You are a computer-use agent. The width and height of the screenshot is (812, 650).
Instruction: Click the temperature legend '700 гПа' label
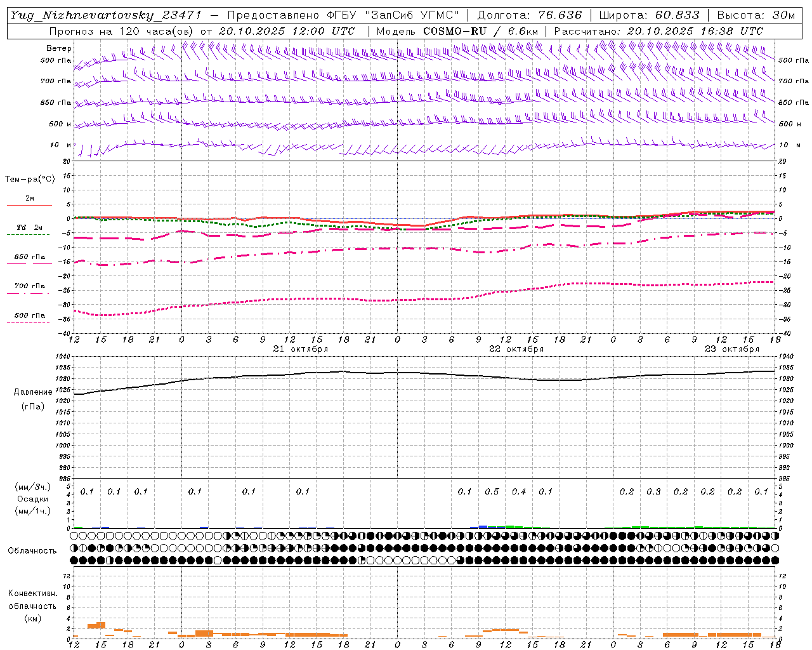coord(30,286)
